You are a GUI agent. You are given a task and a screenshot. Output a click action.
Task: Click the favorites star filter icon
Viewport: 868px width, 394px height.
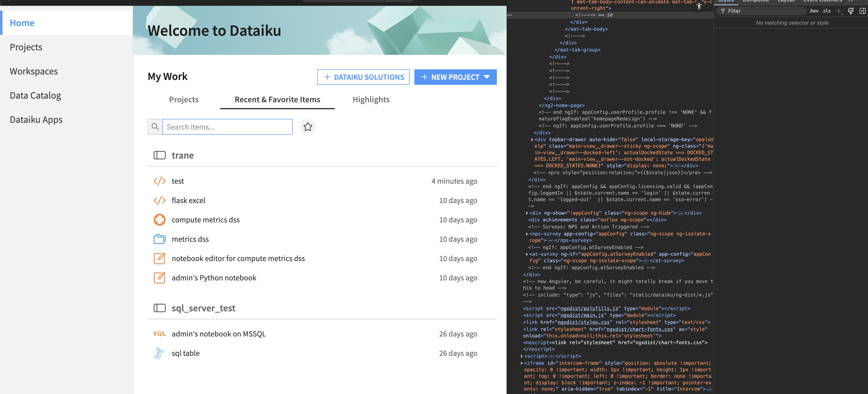pos(307,127)
